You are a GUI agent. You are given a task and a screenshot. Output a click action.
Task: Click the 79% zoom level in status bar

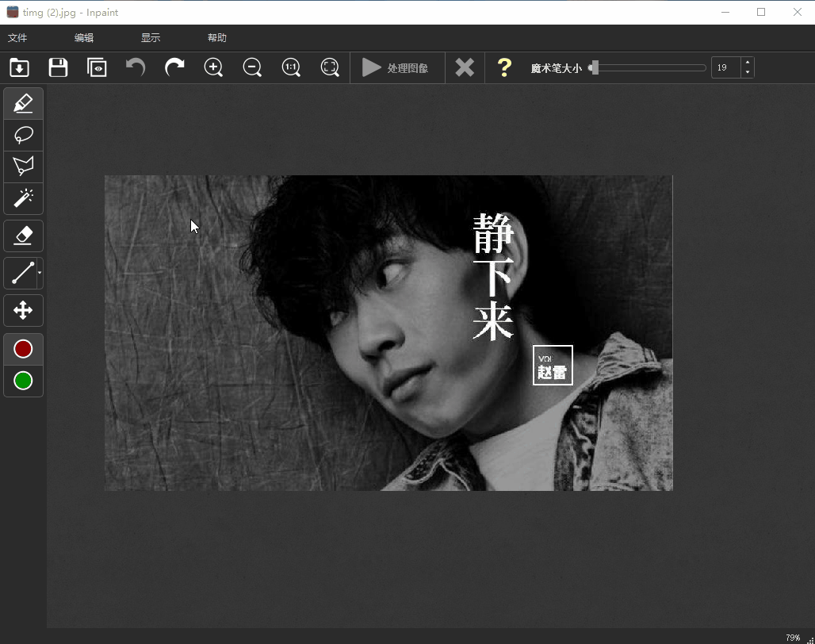(x=793, y=637)
